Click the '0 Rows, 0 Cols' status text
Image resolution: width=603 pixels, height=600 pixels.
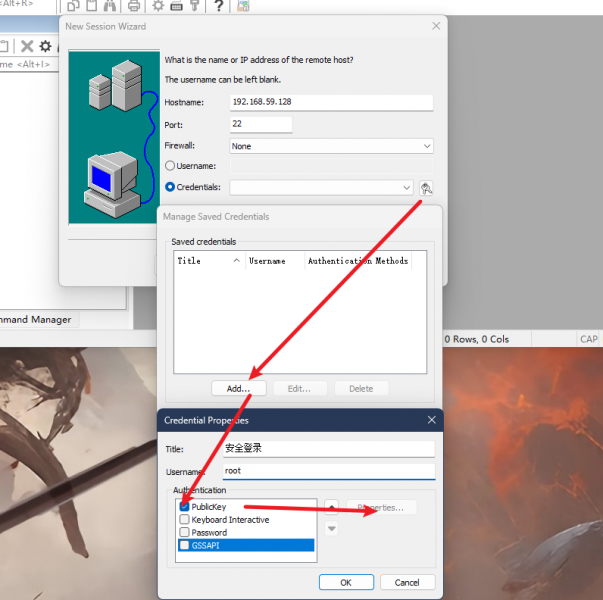477,339
